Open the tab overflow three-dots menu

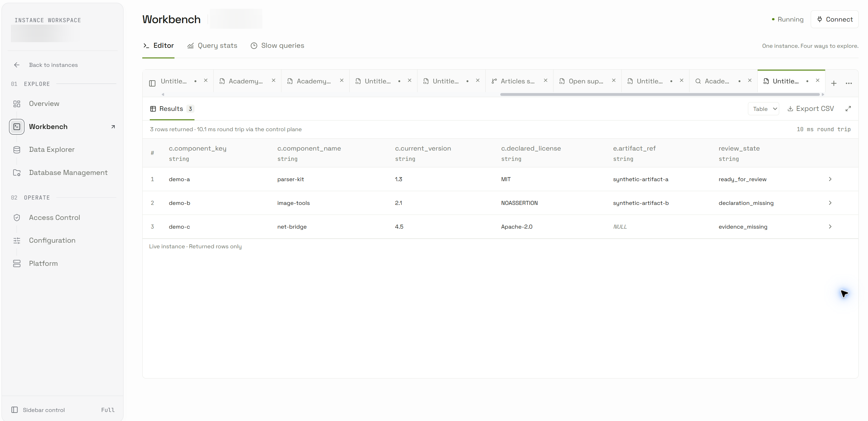point(849,83)
